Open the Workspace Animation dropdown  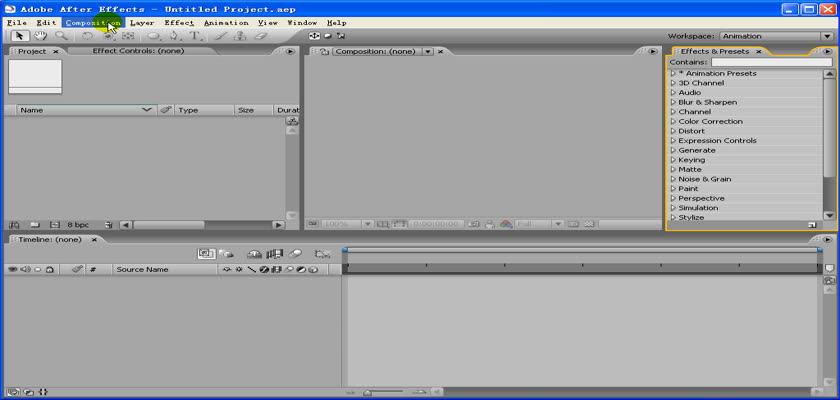[x=776, y=36]
